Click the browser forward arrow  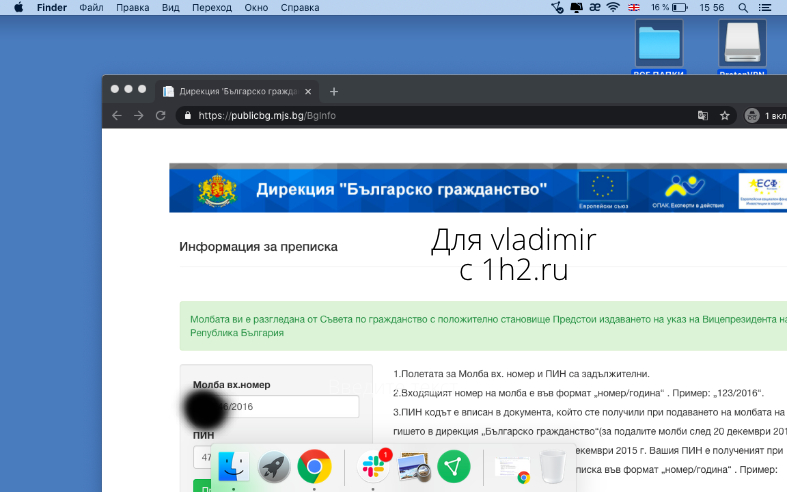click(138, 116)
